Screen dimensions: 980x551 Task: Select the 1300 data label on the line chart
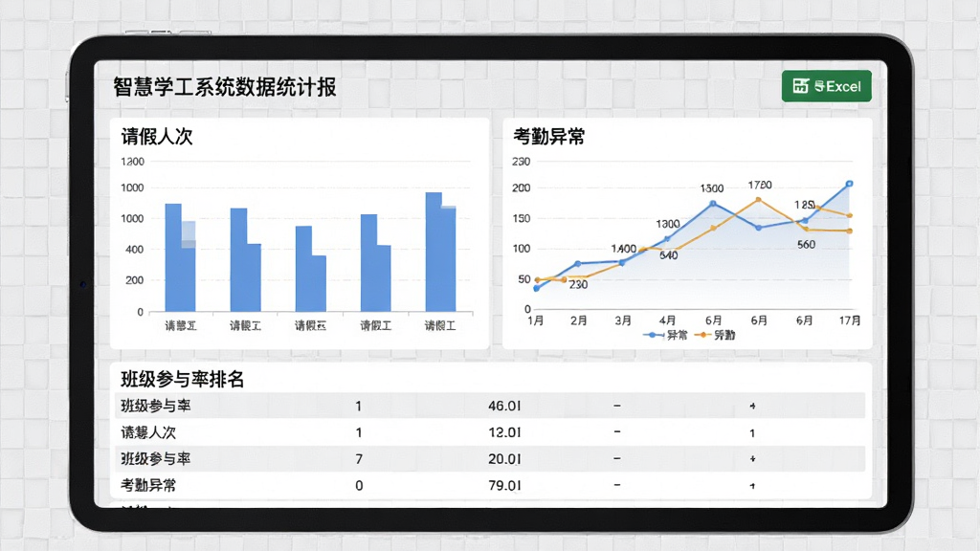pos(668,224)
